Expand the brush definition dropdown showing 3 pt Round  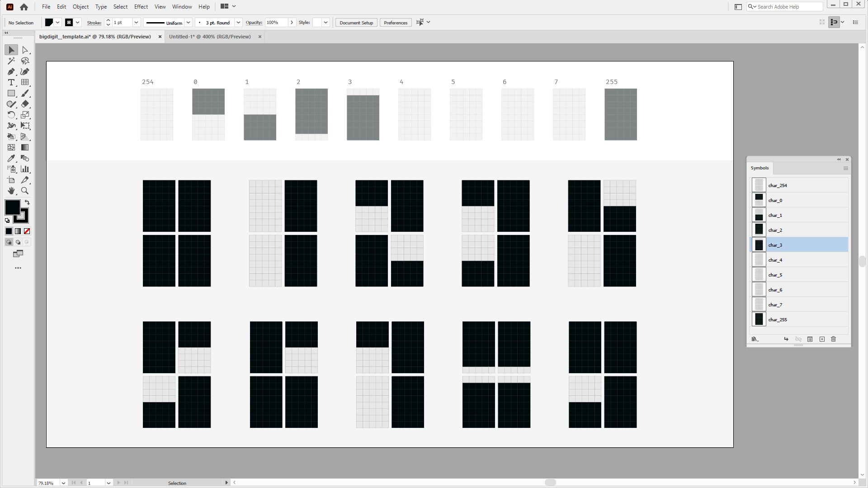[x=238, y=22]
